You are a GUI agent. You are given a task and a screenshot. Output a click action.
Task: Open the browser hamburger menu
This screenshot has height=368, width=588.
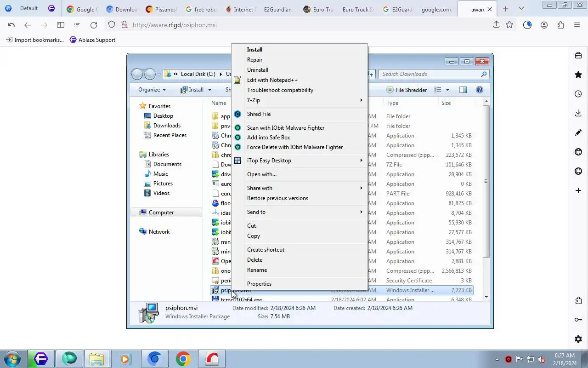577,25
